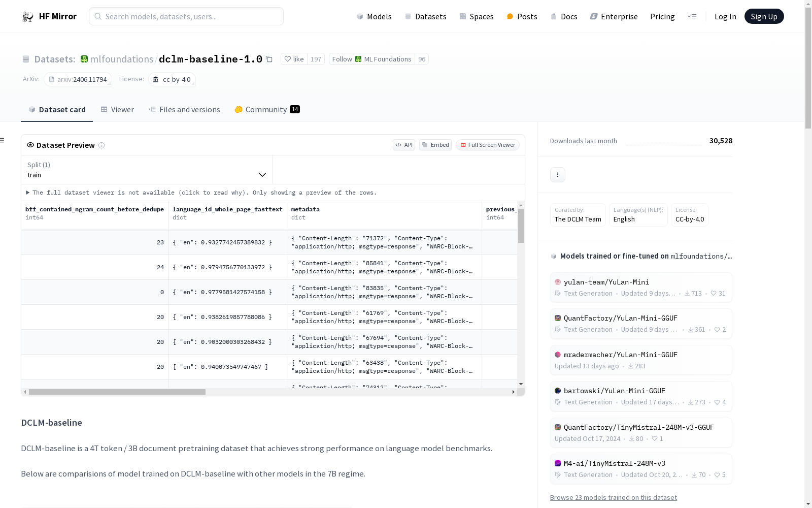Select the Dataset card tab

pyautogui.click(x=57, y=110)
